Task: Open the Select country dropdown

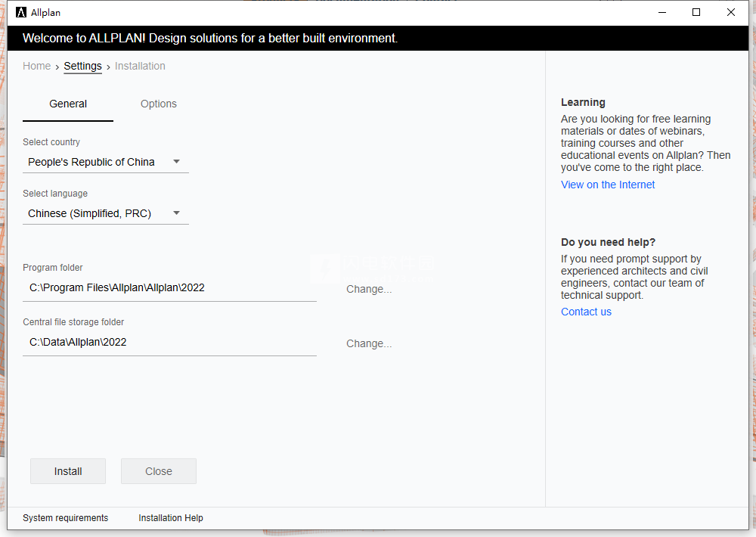Action: coord(106,162)
